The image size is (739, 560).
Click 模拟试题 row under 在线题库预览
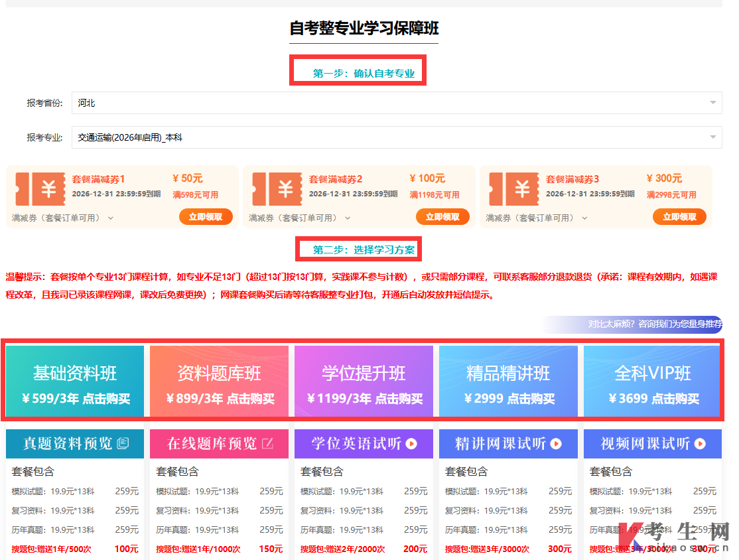[219, 491]
